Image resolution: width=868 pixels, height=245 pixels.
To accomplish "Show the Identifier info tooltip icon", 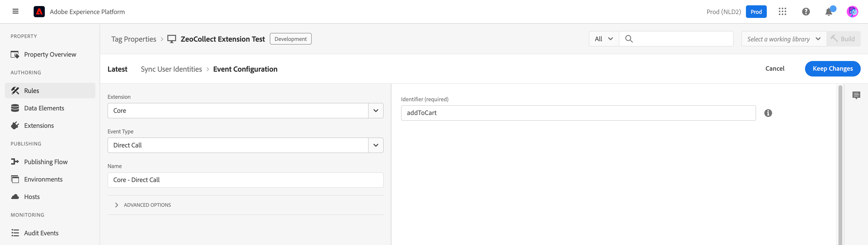I will pos(768,113).
